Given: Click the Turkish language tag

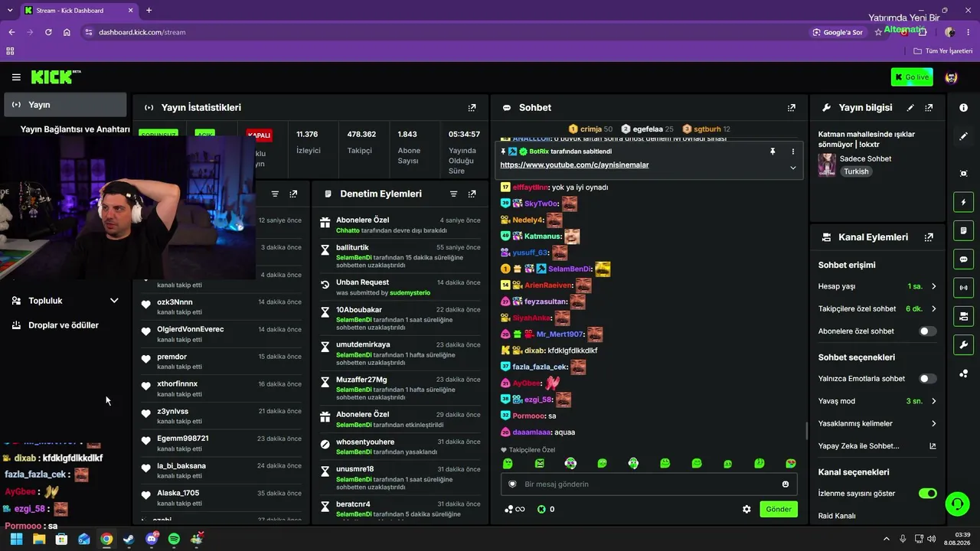Looking at the screenshot, I should click(856, 171).
